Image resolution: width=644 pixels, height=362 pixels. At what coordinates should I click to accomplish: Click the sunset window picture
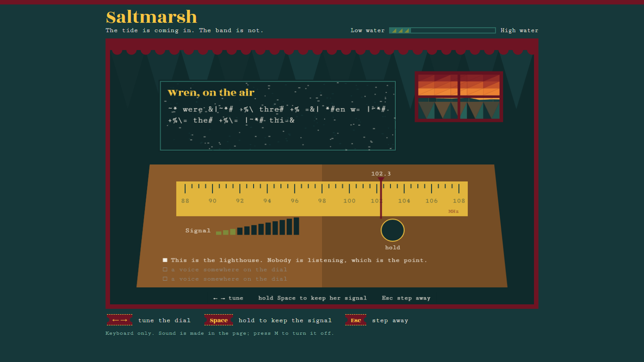tap(459, 97)
